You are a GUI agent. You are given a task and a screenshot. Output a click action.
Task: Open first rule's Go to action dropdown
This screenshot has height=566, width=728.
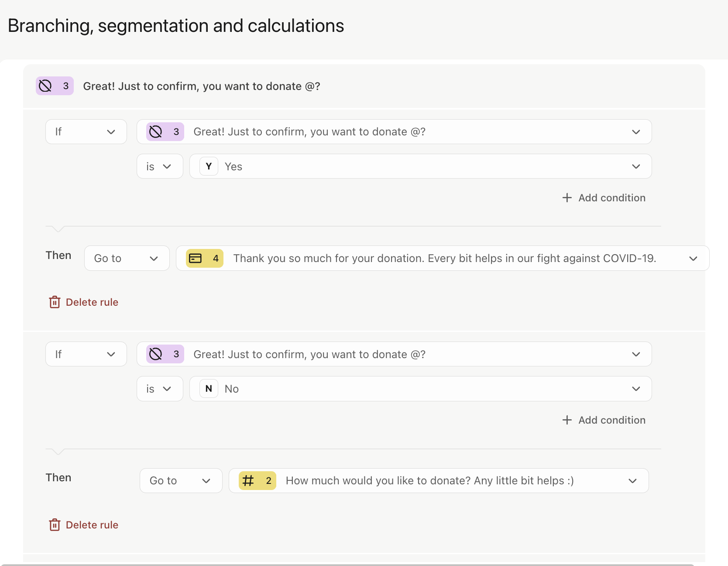[x=127, y=258]
